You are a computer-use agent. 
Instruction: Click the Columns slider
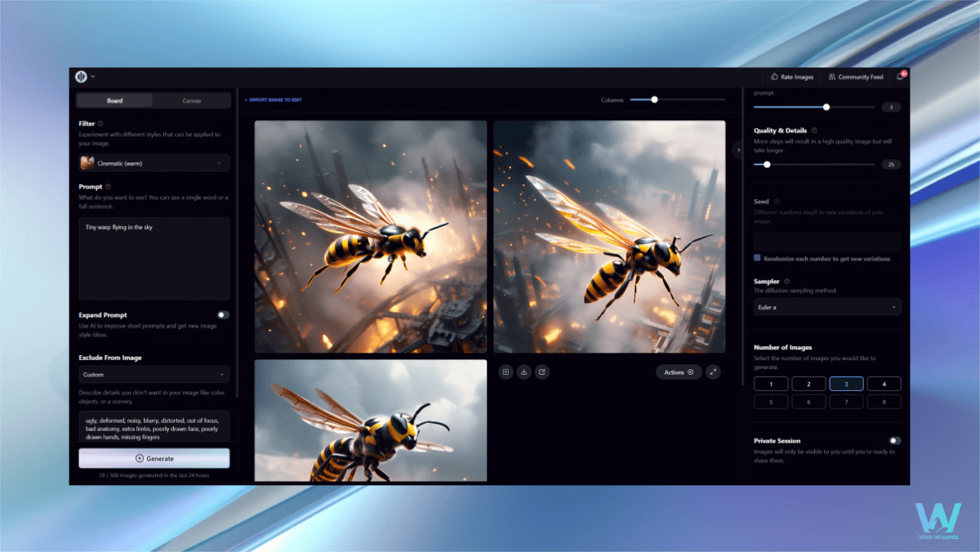point(677,100)
